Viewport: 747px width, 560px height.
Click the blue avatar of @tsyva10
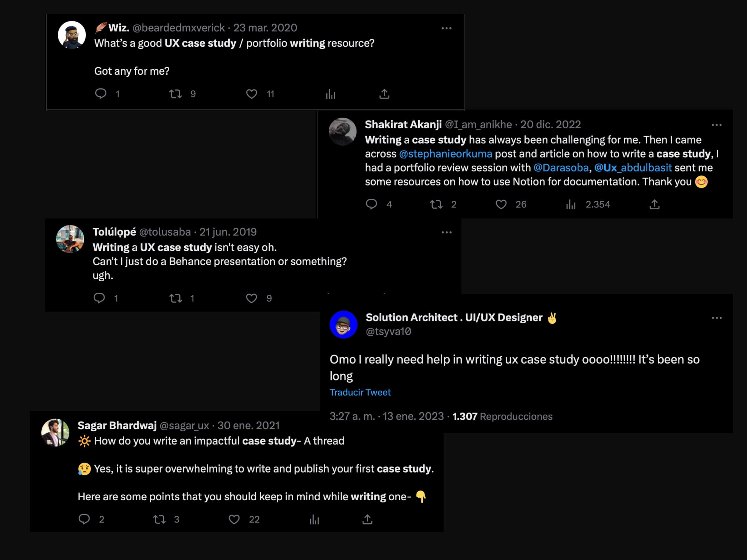point(343,324)
